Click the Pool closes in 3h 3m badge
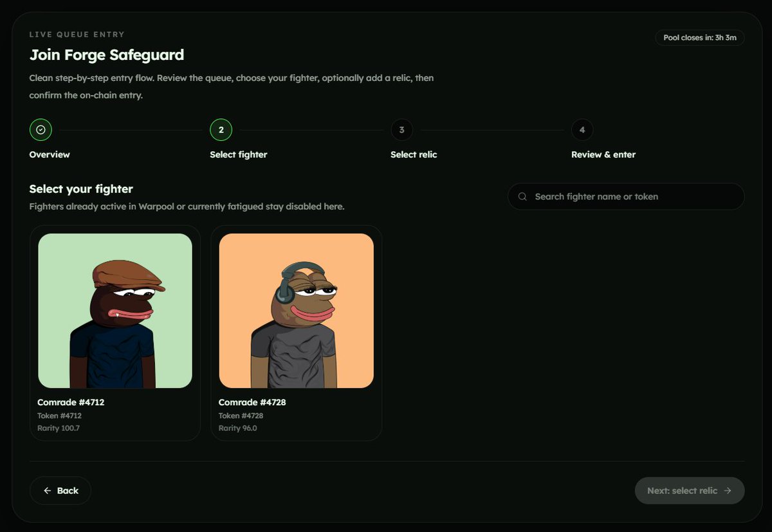The width and height of the screenshot is (772, 532). [700, 38]
